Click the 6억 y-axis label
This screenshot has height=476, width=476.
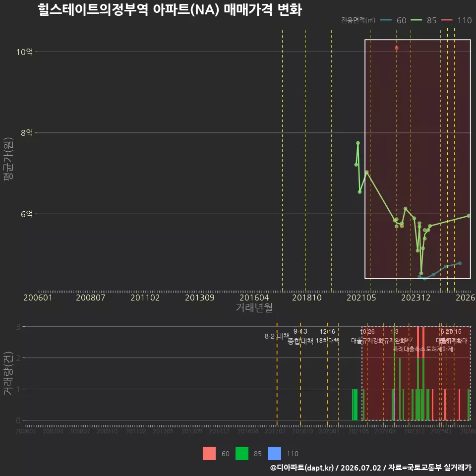point(27,214)
